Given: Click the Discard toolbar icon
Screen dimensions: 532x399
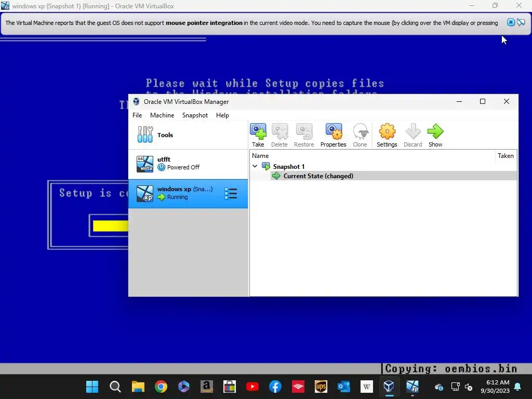Looking at the screenshot, I should 413,136.
